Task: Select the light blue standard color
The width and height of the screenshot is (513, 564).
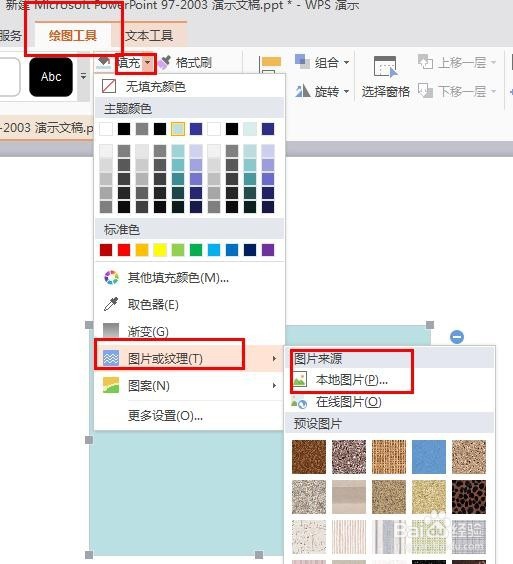Action: pos(214,250)
